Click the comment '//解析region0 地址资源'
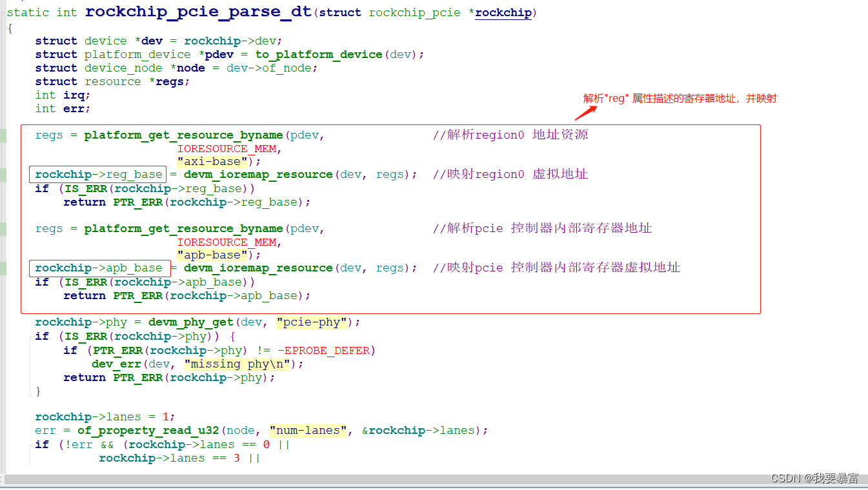 [510, 135]
